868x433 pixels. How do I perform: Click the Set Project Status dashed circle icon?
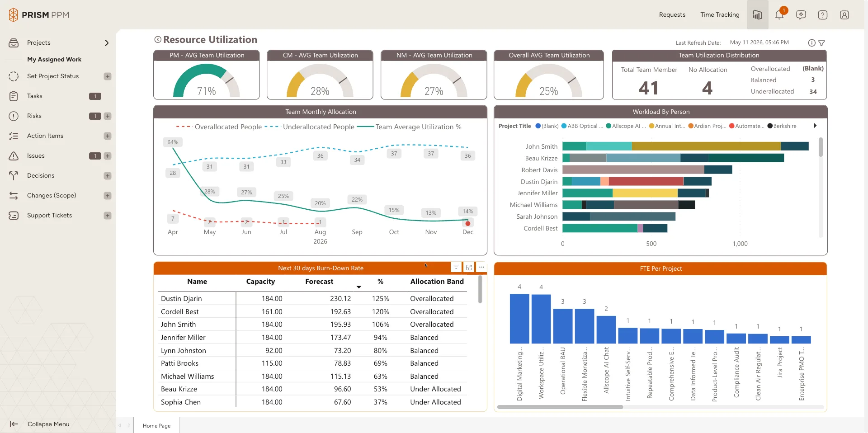pos(14,76)
